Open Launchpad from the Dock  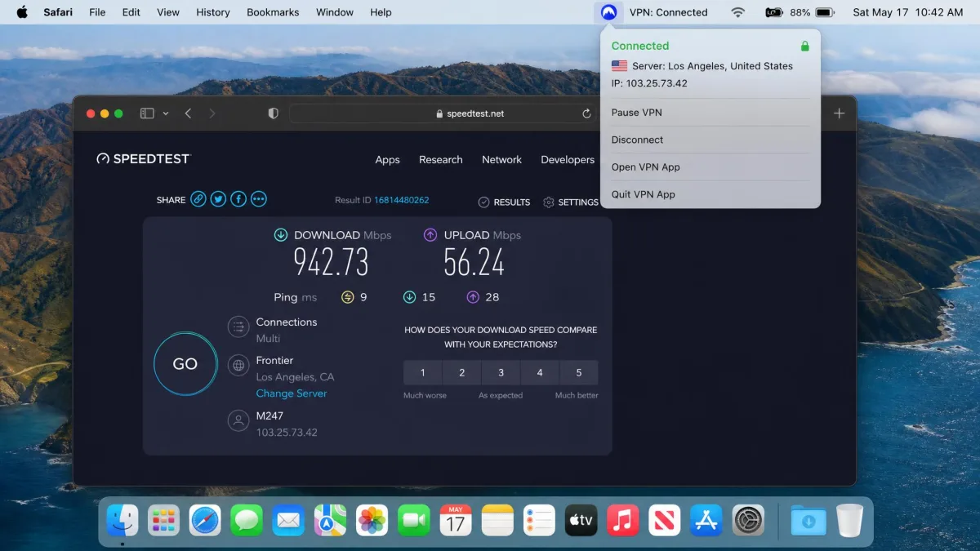click(163, 520)
